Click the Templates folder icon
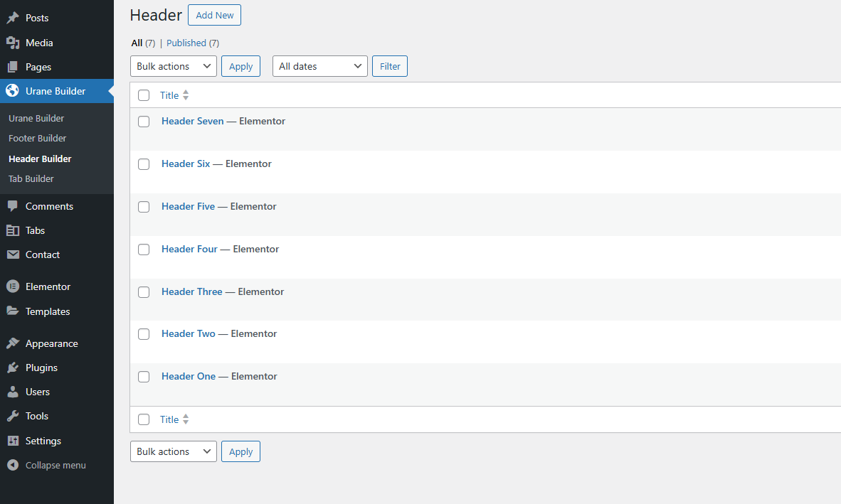This screenshot has height=504, width=841. (13, 311)
